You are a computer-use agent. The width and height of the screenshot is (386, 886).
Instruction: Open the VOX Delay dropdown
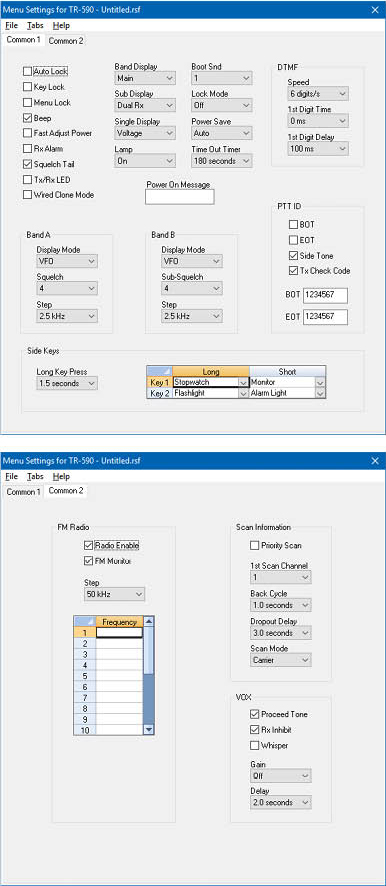point(281,803)
